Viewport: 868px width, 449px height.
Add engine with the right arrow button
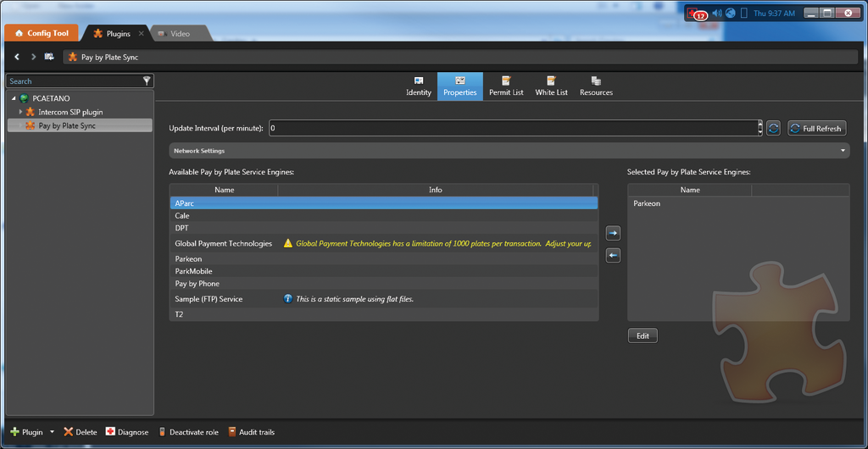click(613, 233)
